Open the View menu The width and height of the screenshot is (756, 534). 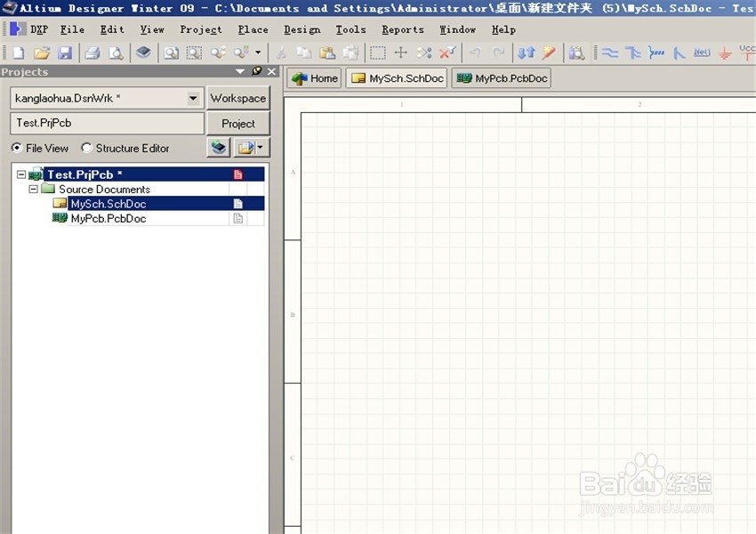[x=152, y=30]
